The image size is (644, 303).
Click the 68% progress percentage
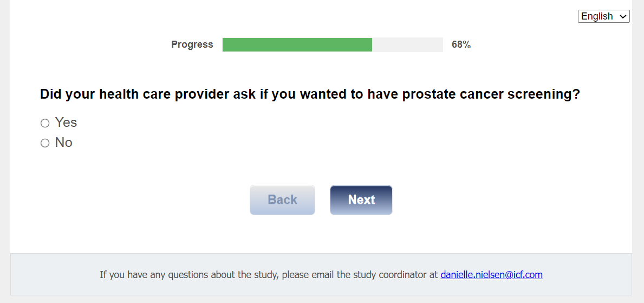click(x=461, y=45)
